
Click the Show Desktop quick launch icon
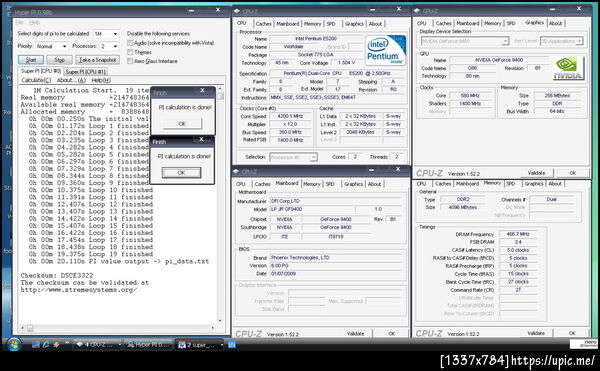[36, 345]
